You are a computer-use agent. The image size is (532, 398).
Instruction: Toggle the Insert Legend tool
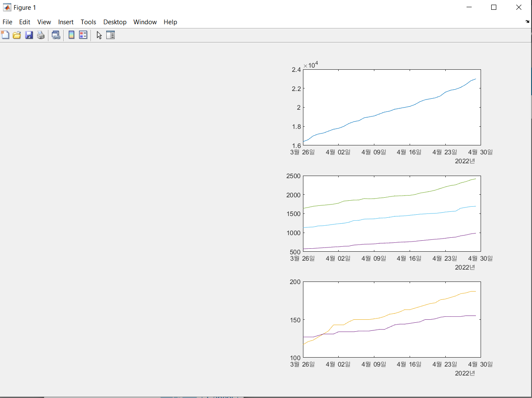point(83,35)
